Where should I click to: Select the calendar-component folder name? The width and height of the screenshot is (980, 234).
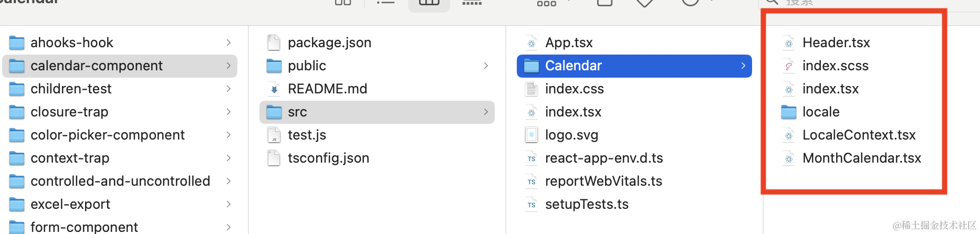point(97,66)
